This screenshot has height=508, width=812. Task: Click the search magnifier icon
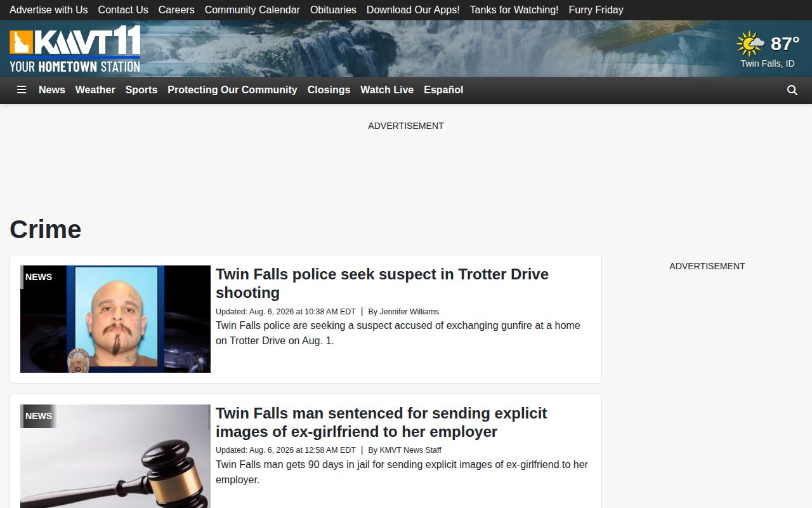pos(792,90)
